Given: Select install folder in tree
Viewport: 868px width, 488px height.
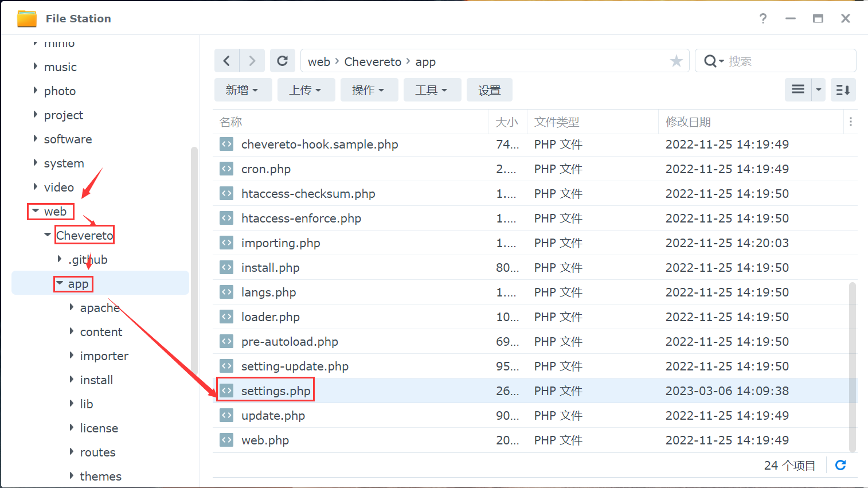Looking at the screenshot, I should [96, 380].
